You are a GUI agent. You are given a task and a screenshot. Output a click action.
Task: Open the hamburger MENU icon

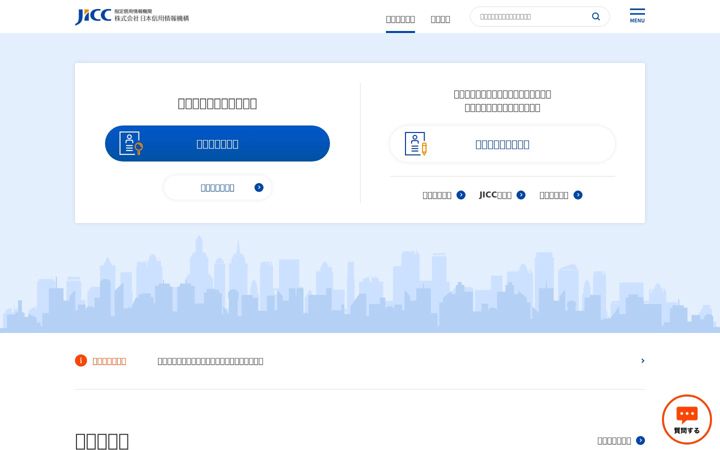click(637, 16)
